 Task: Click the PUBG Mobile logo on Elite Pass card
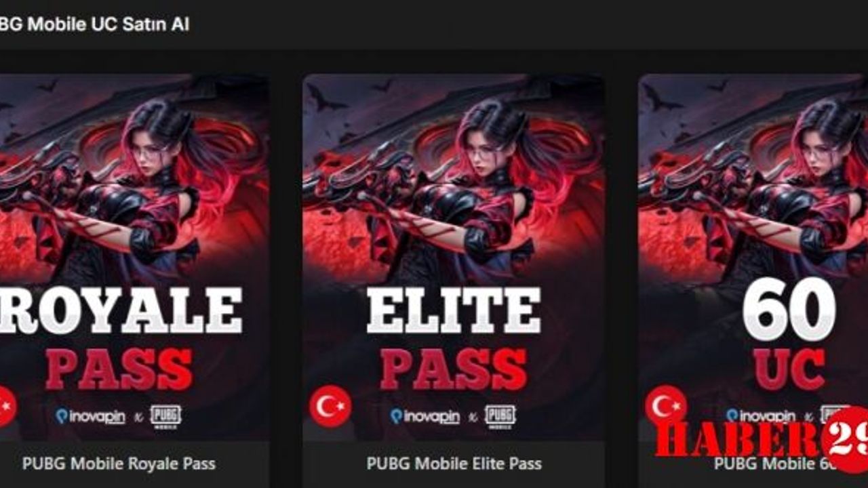click(500, 416)
